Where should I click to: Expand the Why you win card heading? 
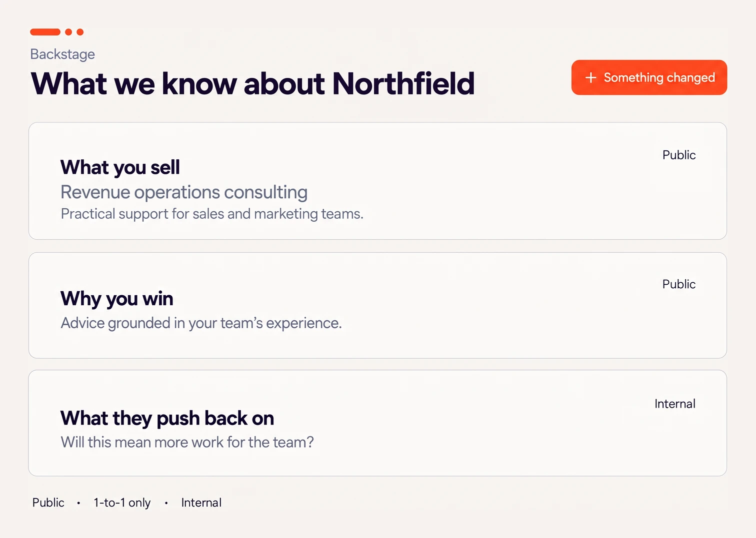[x=117, y=299]
